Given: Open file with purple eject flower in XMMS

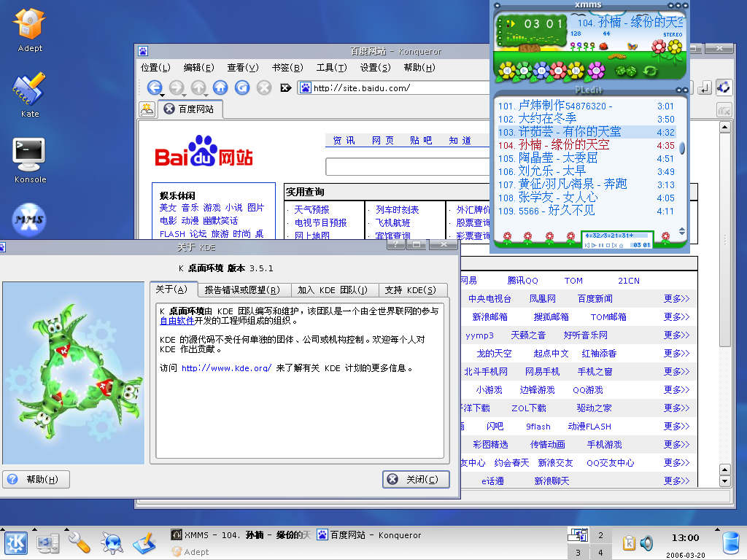Looking at the screenshot, I should click(x=596, y=71).
